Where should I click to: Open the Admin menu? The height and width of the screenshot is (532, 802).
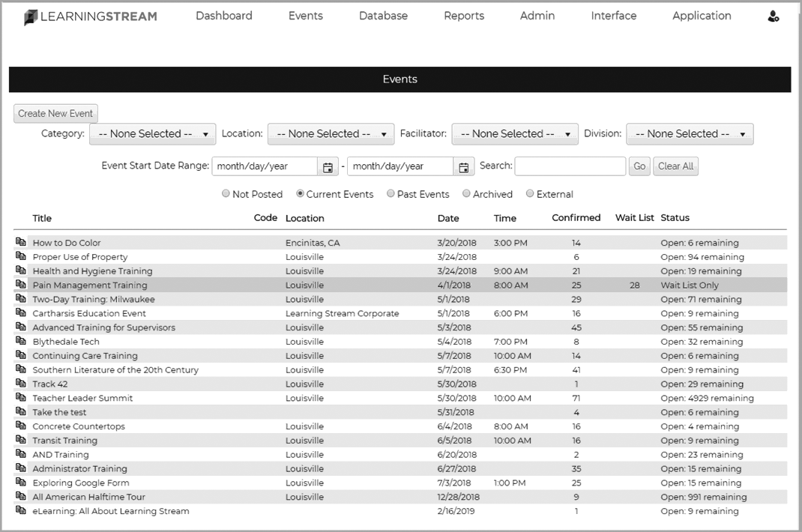point(537,16)
